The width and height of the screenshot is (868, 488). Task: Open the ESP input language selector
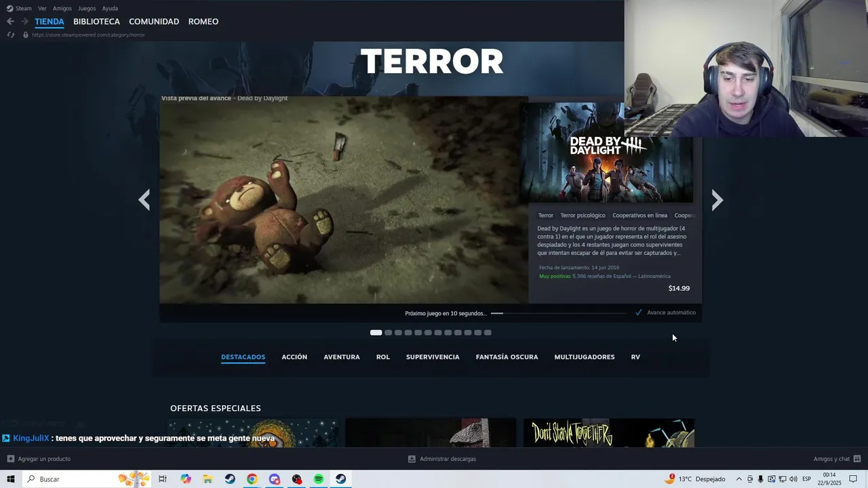tap(807, 479)
